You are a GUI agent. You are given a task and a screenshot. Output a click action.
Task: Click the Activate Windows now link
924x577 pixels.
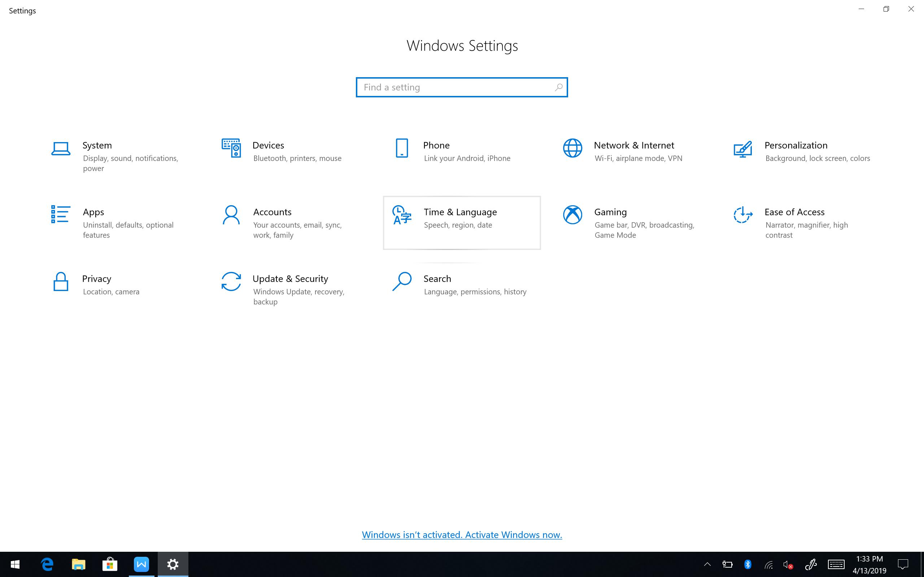[x=462, y=535]
